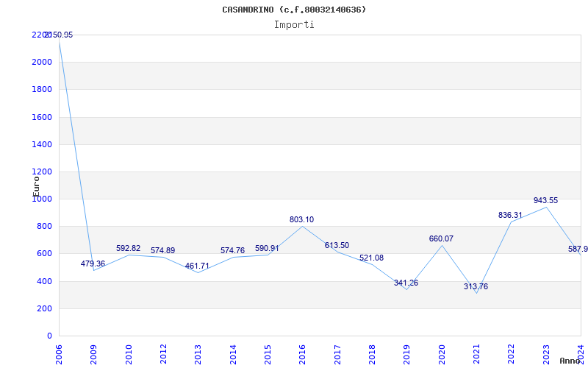Select the year 2016 axis label
The width and height of the screenshot is (588, 368).
coord(302,354)
